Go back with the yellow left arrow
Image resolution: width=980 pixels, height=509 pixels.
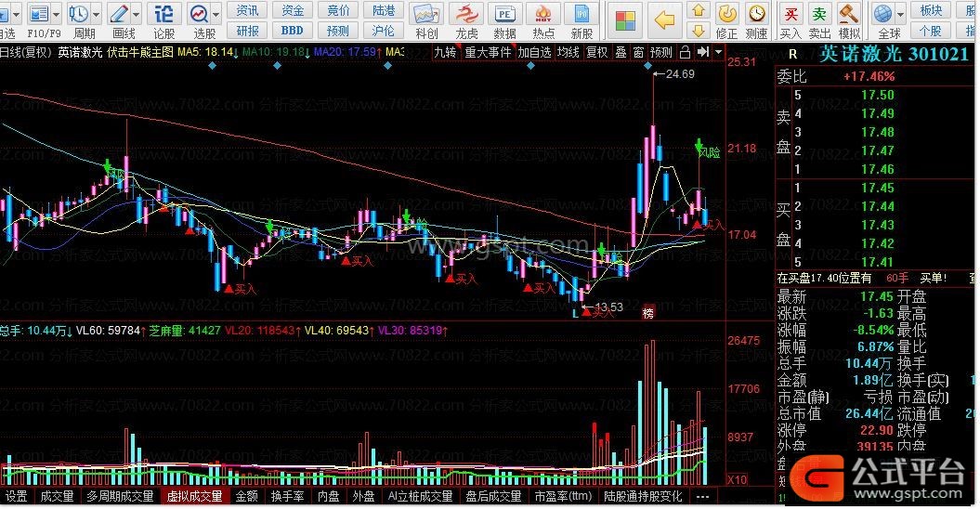(664, 20)
